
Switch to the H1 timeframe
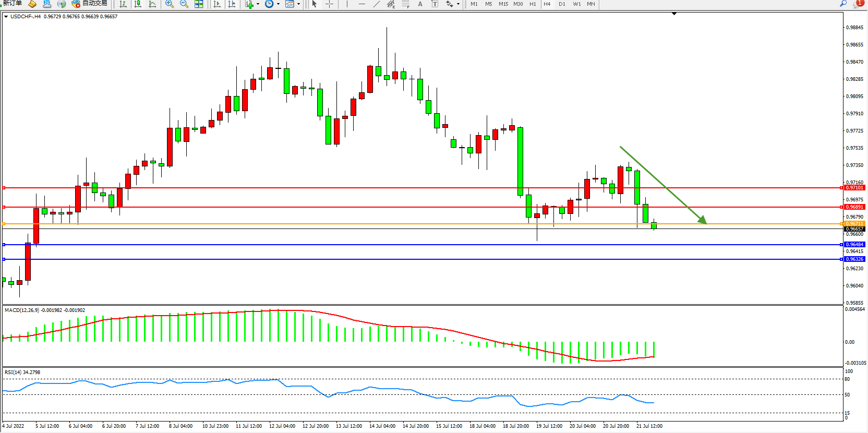pos(533,4)
